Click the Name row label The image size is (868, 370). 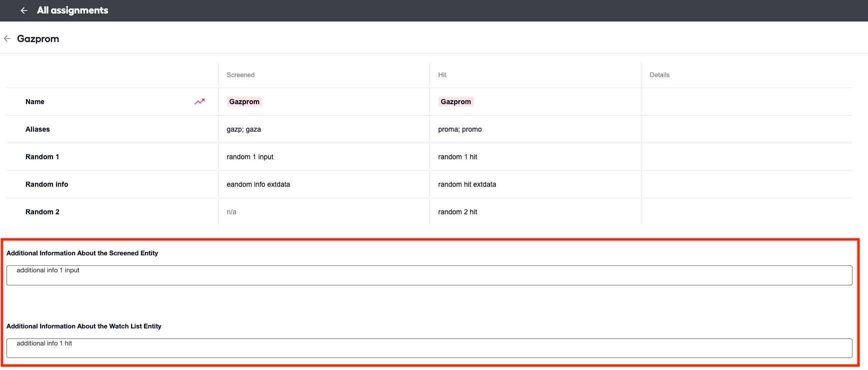pyautogui.click(x=35, y=102)
